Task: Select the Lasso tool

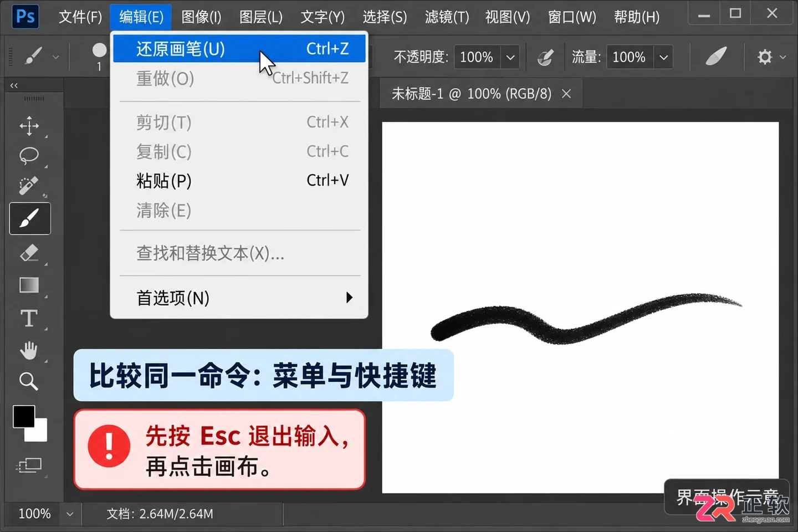Action: coord(29,156)
